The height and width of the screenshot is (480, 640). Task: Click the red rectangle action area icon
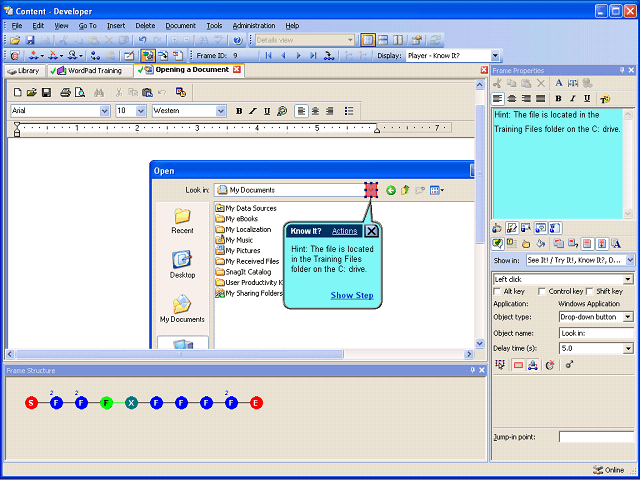pyautogui.click(x=518, y=365)
